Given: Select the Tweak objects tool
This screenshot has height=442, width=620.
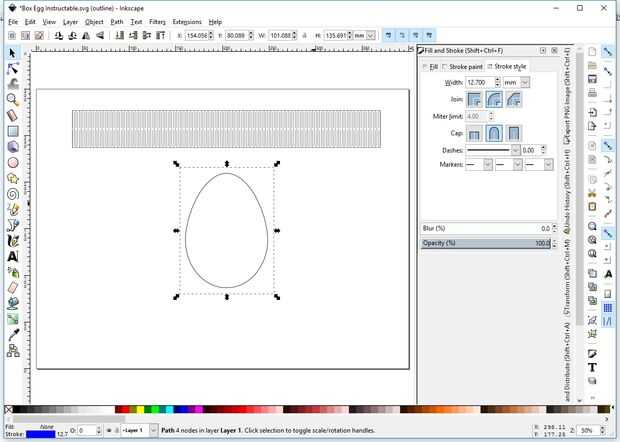Looking at the screenshot, I should (x=13, y=84).
